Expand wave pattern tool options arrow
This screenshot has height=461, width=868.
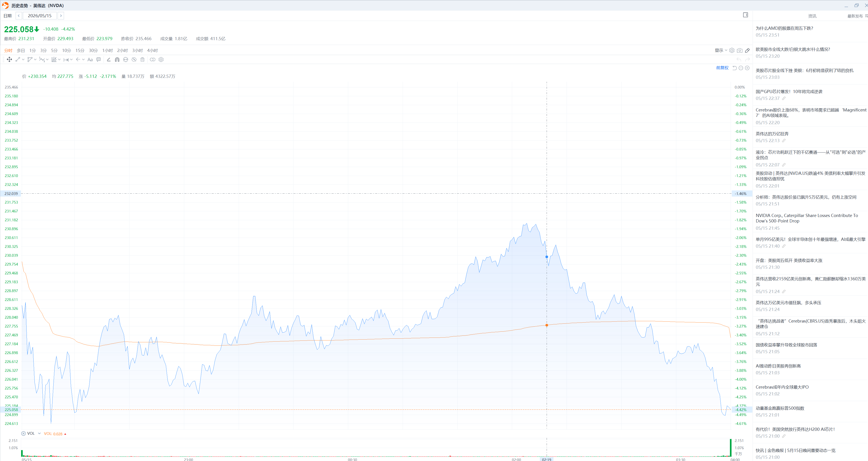47,60
